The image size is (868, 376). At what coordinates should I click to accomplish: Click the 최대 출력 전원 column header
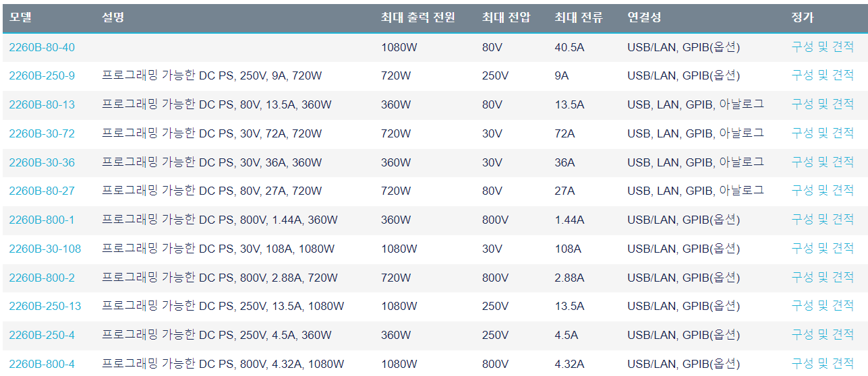[417, 18]
